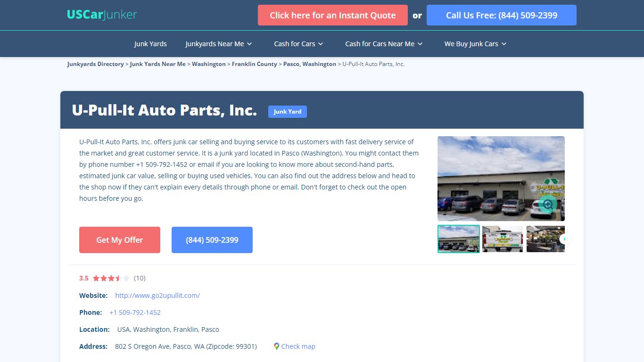The height and width of the screenshot is (362, 644).
Task: Open Junk Yards menu item
Action: click(150, 44)
